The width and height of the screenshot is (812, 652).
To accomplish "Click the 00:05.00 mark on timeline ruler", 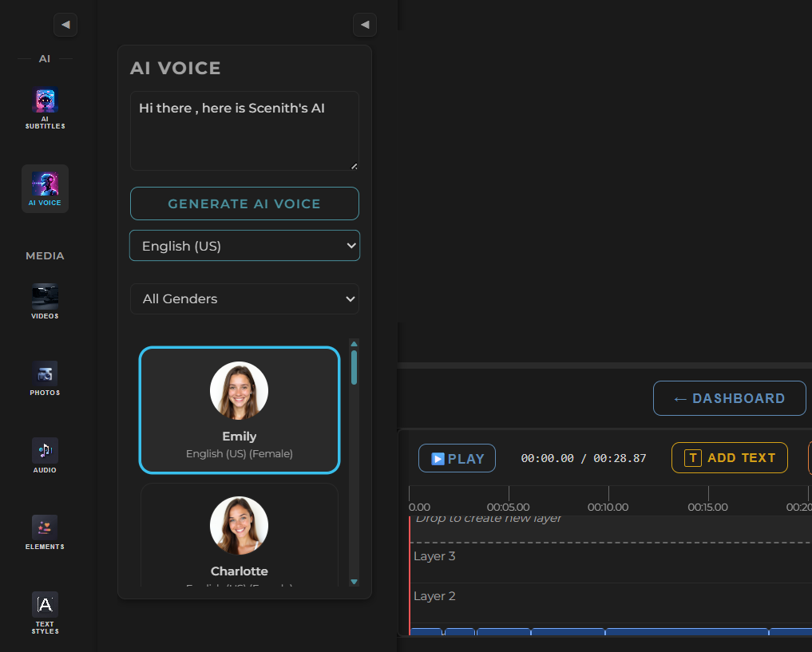I will pos(509,507).
